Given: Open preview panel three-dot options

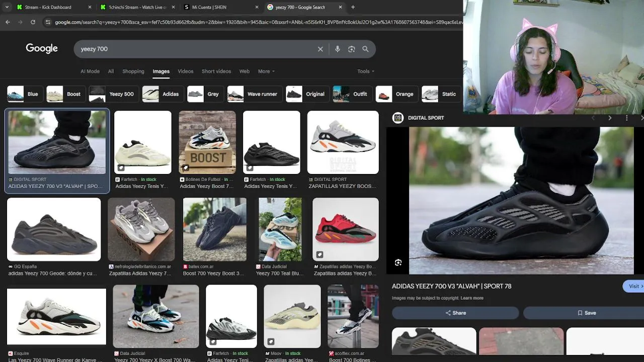Looking at the screenshot, I should pyautogui.click(x=626, y=118).
